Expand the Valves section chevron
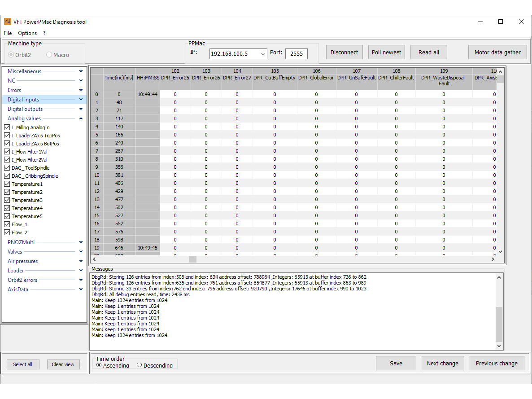The image size is (532, 399). click(81, 252)
